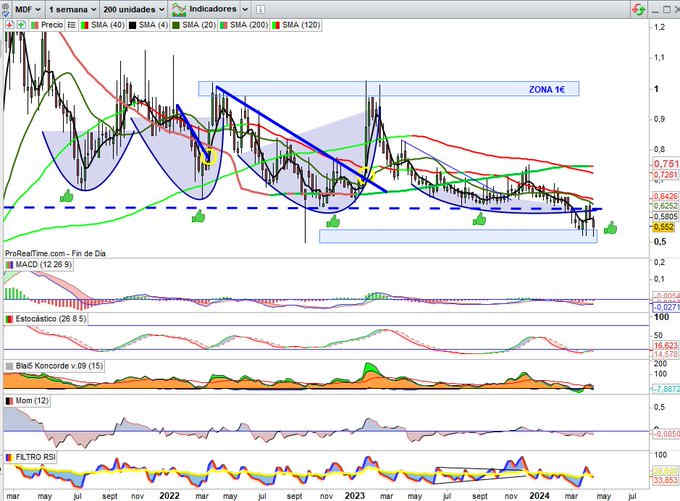This screenshot has height=501, width=680.
Task: Open the MDF ticker dropdown
Action: [x=28, y=9]
